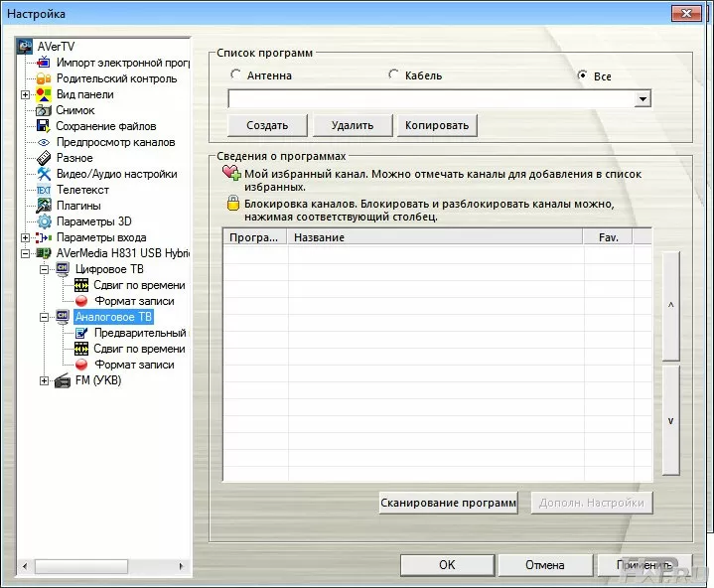Open Плагины settings in the tree
The image size is (714, 588).
pos(78,206)
